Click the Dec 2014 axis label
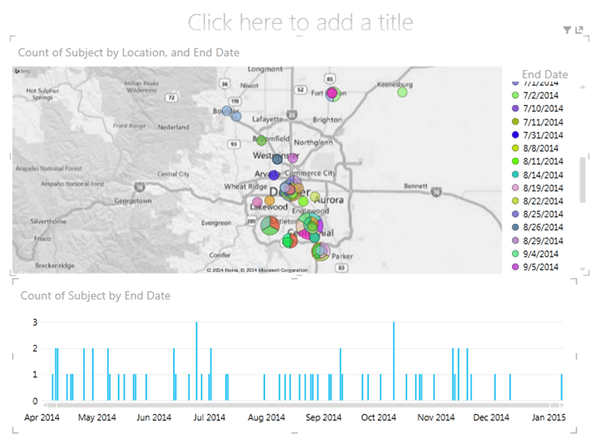The width and height of the screenshot is (600, 446). 491,417
